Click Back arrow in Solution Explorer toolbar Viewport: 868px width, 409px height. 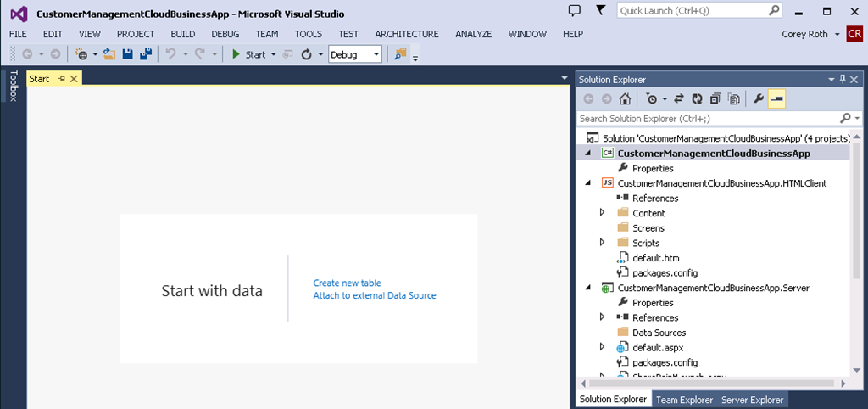click(x=588, y=99)
